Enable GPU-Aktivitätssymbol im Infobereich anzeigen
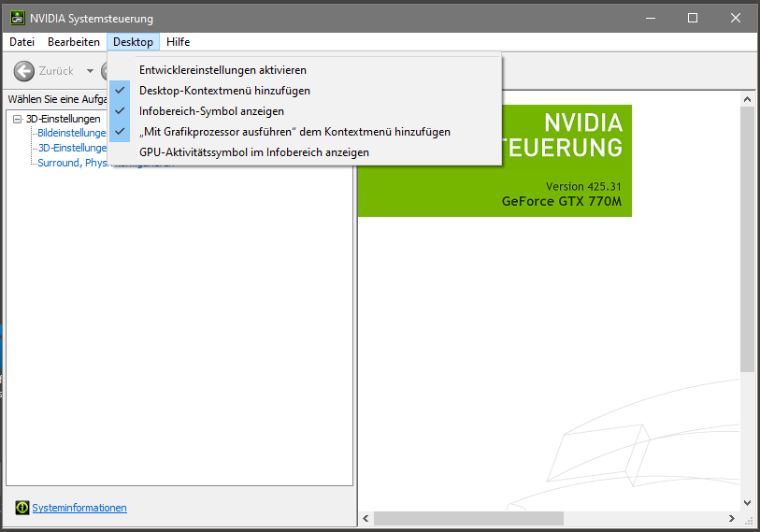 305,152
